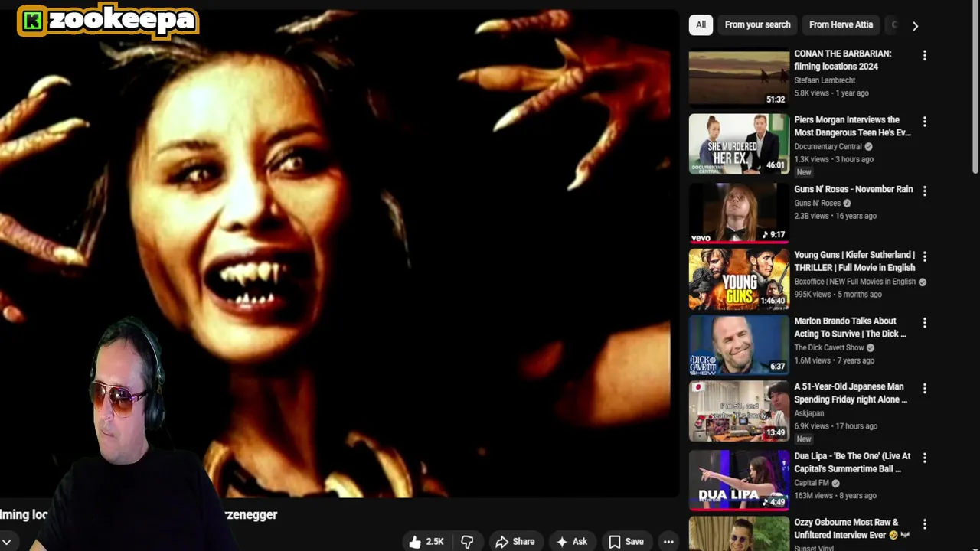The image size is (980, 551).
Task: Visit the Stefaan Lambrecht channel
Action: (x=825, y=80)
